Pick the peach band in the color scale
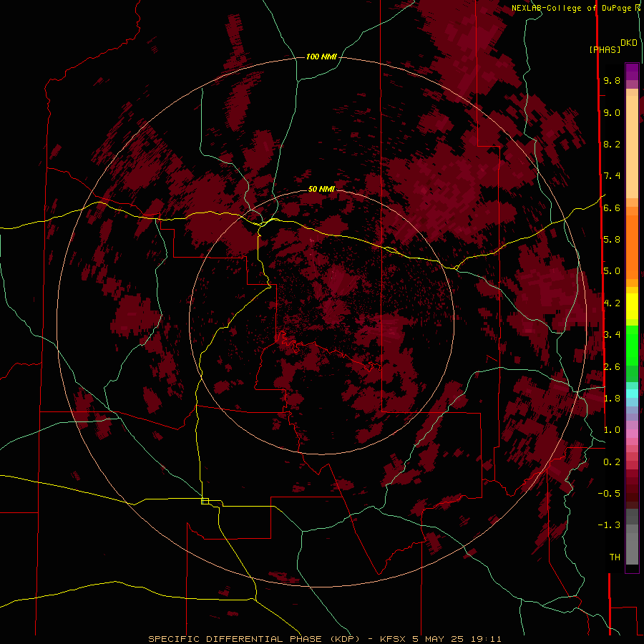Viewport: 644px width, 644px height. point(632,147)
